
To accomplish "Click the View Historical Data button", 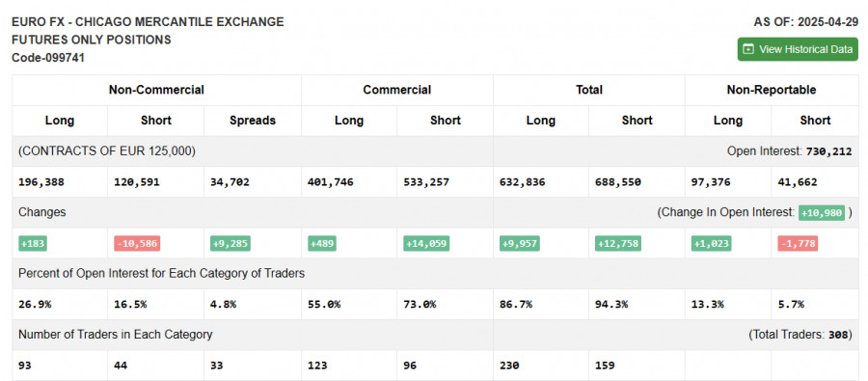I will tap(798, 49).
